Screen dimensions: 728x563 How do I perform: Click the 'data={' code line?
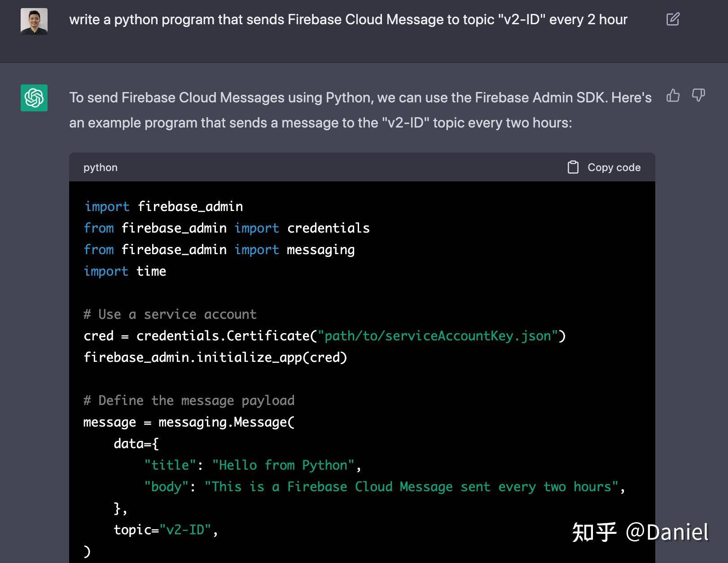pyautogui.click(x=136, y=444)
